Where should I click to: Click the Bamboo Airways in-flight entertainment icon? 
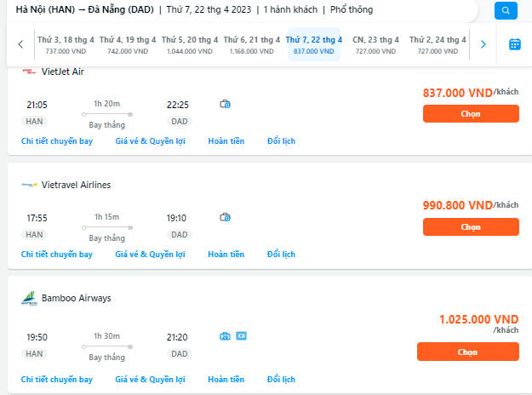(x=241, y=336)
